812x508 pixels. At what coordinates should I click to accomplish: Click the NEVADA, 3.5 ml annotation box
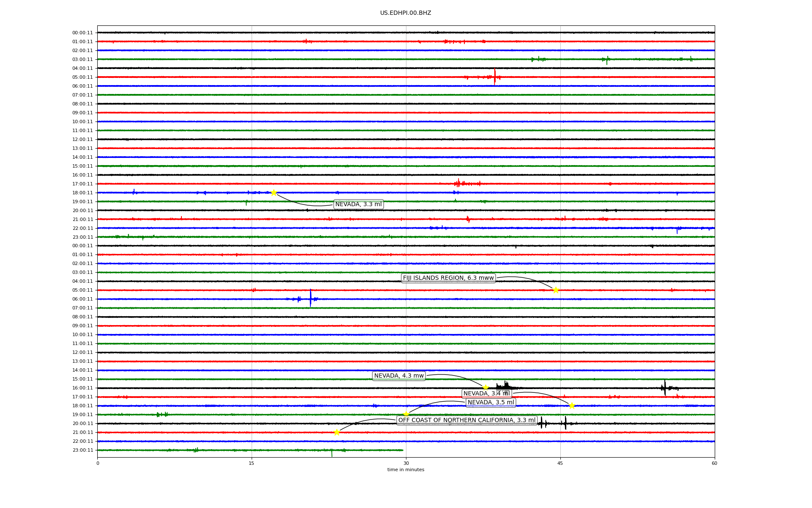point(491,403)
